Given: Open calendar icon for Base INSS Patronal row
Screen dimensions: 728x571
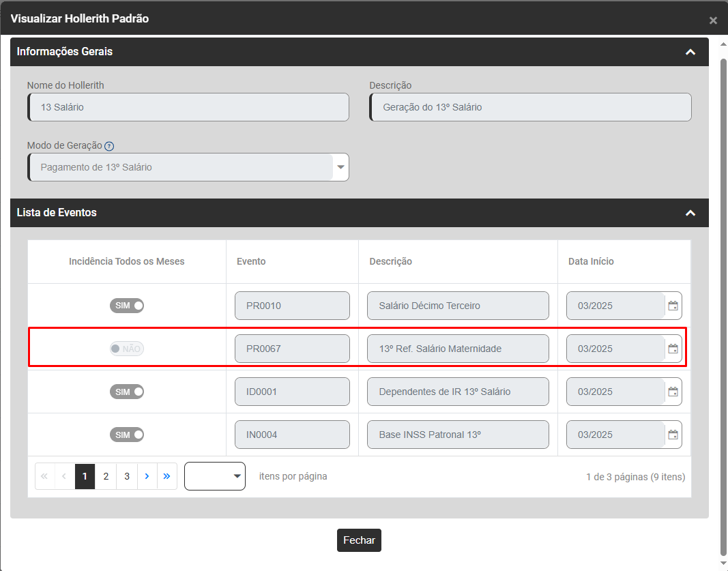Looking at the screenshot, I should (673, 435).
